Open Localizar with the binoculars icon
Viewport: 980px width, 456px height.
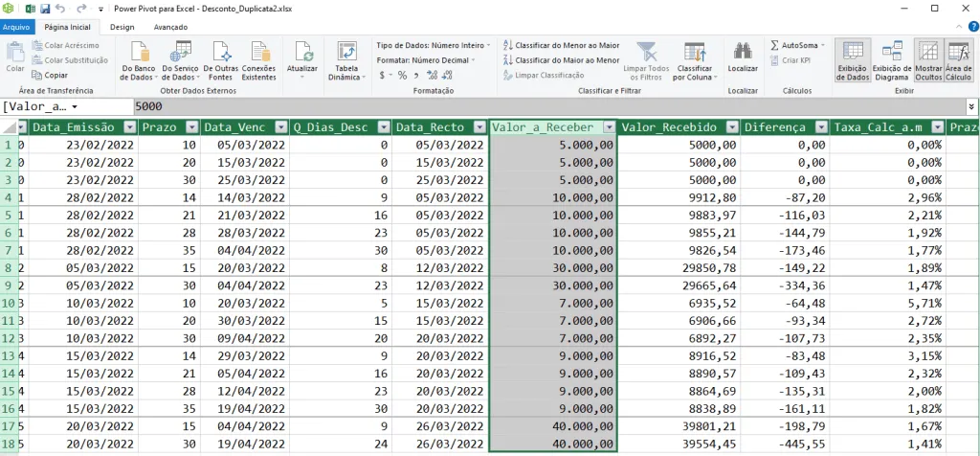click(x=743, y=57)
